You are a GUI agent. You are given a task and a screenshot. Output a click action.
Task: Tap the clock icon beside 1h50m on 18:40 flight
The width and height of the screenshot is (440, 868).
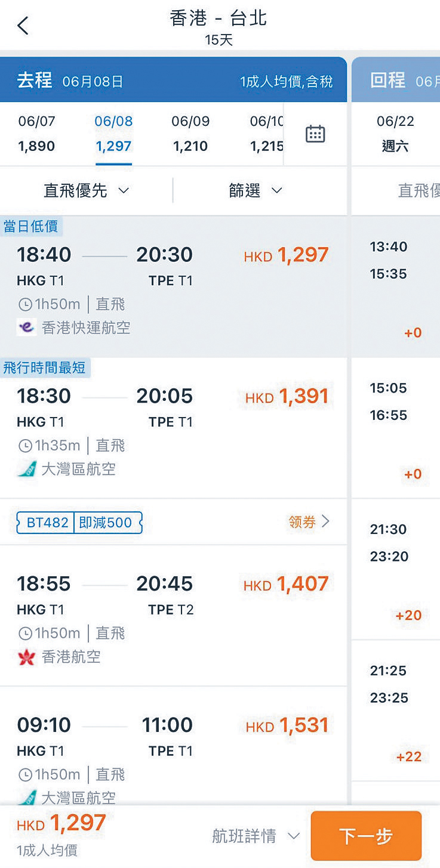click(x=25, y=305)
